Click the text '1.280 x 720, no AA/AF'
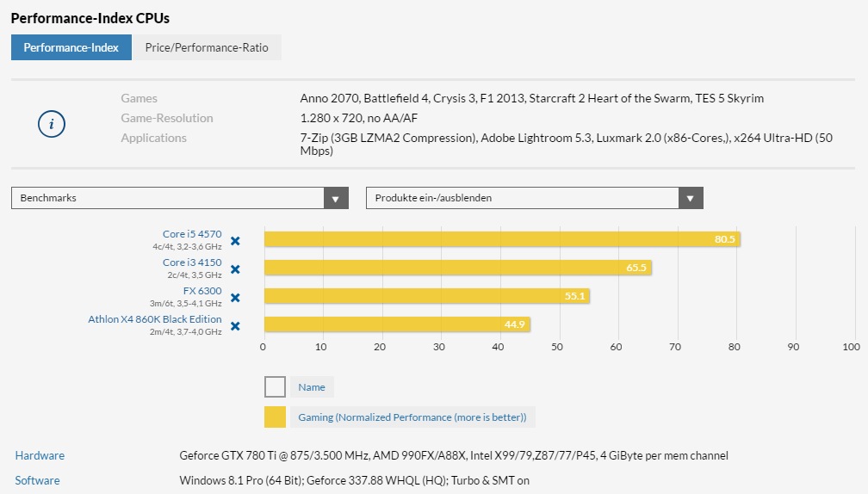 (x=359, y=118)
